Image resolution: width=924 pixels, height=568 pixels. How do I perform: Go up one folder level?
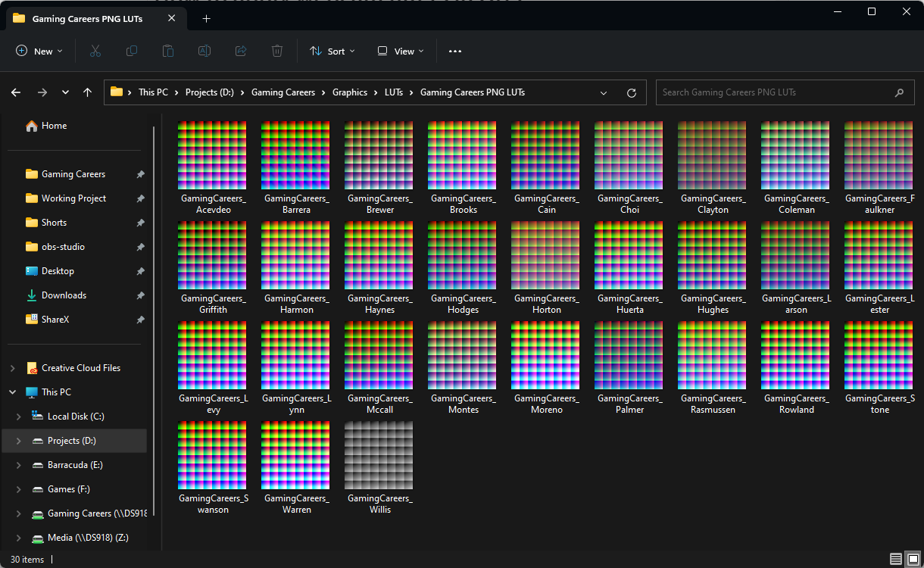tap(88, 92)
